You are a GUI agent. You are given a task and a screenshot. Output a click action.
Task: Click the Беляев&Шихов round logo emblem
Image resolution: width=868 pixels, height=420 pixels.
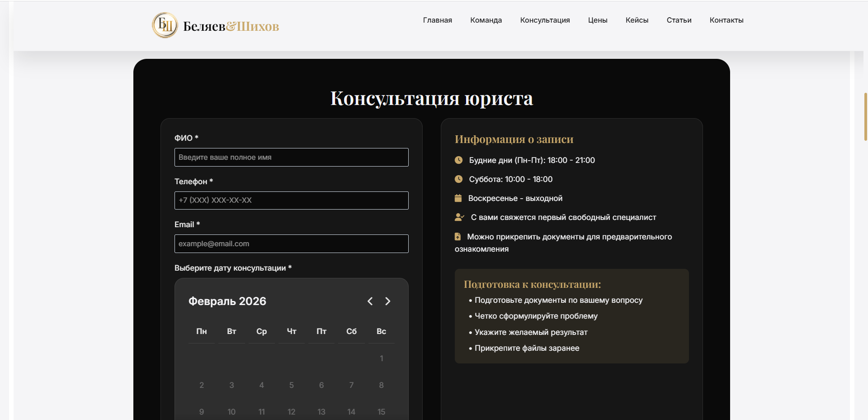pyautogui.click(x=165, y=25)
